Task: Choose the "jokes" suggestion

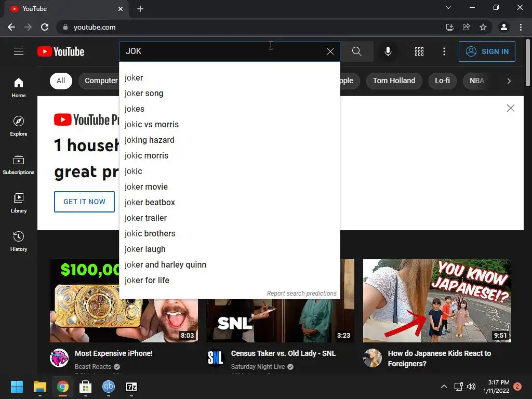Action: (229, 109)
